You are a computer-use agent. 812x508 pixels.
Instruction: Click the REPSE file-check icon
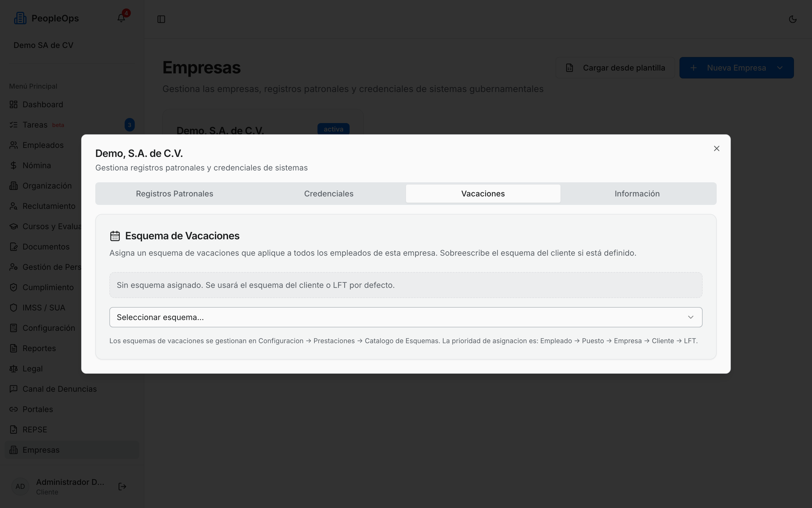click(14, 430)
